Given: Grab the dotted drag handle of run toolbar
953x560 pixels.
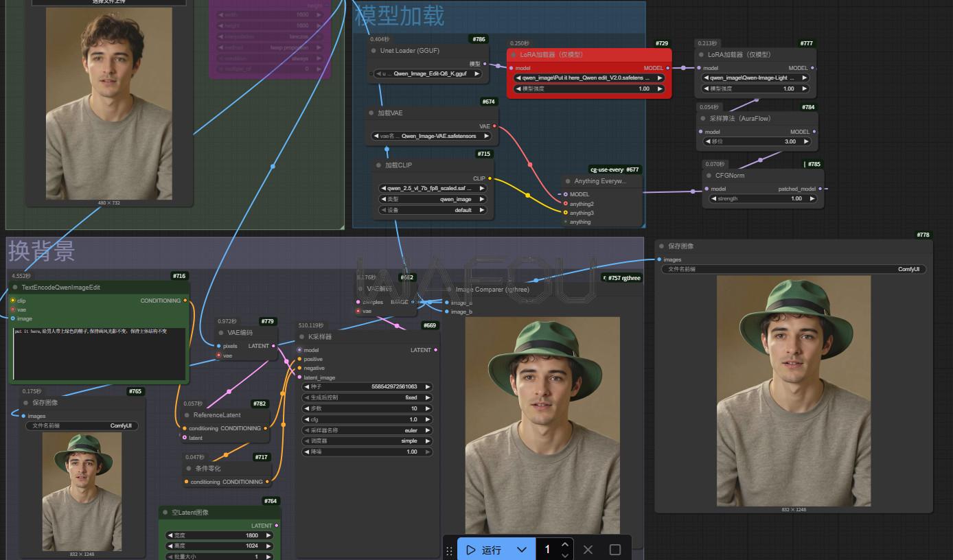Looking at the screenshot, I should (450, 550).
